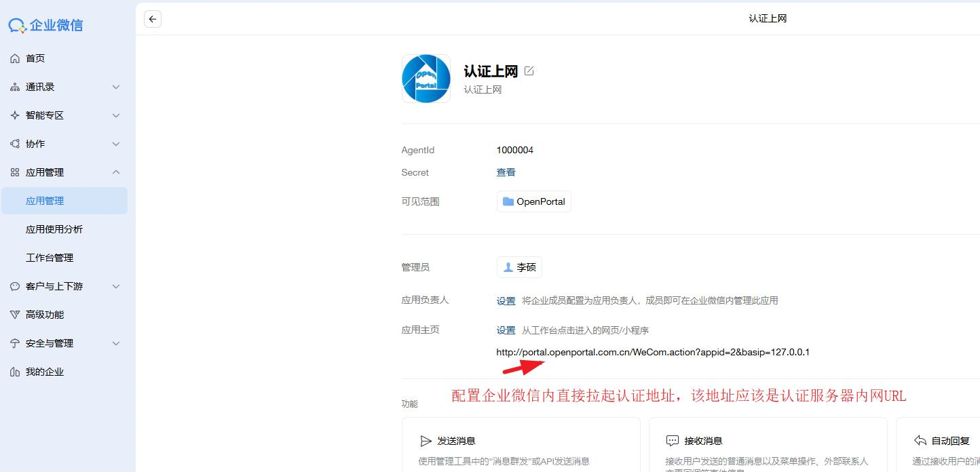Open the 发送消息 feature card
Image resolution: width=980 pixels, height=472 pixels.
[521, 445]
